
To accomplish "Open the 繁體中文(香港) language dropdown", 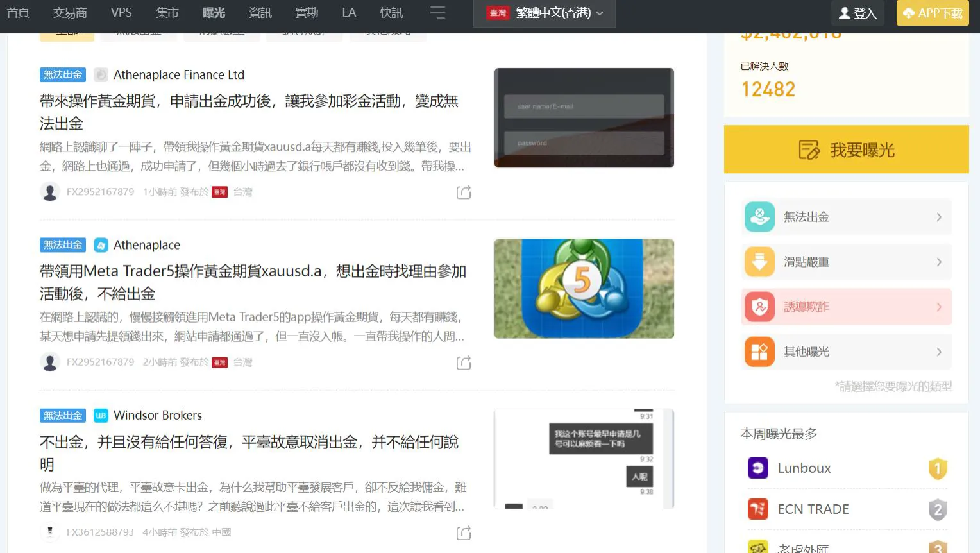I will [x=545, y=13].
